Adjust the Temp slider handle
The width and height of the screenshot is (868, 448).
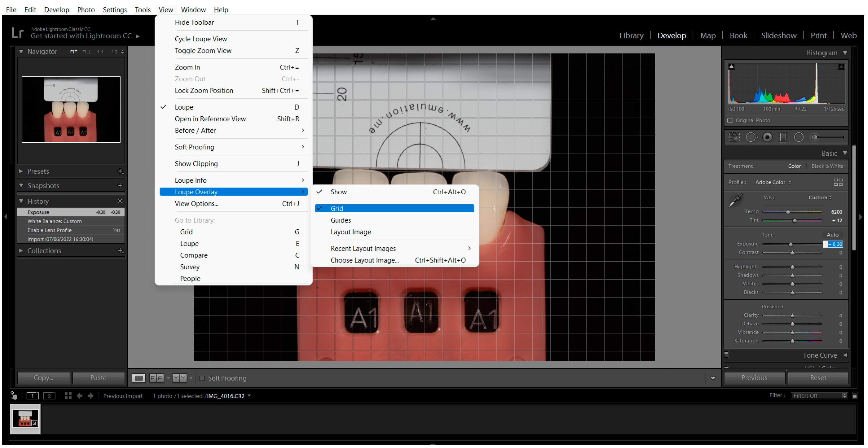click(x=788, y=212)
